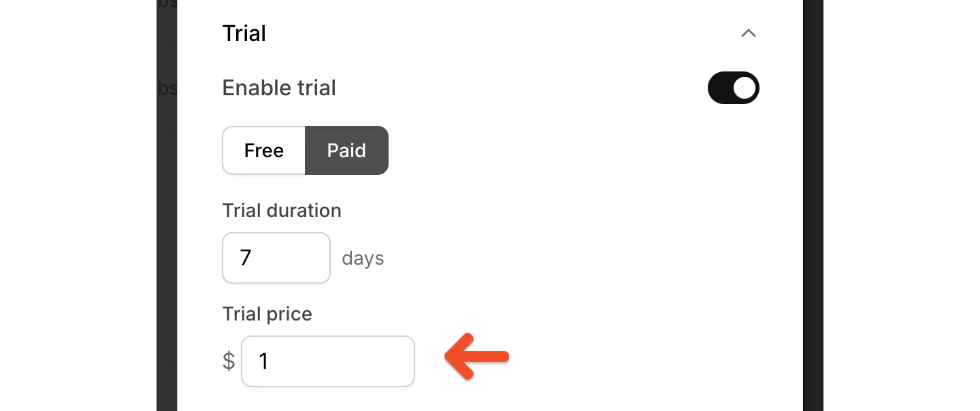Focus the price field to change amount
Image resolution: width=980 pixels, height=411 pixels.
[x=328, y=361]
